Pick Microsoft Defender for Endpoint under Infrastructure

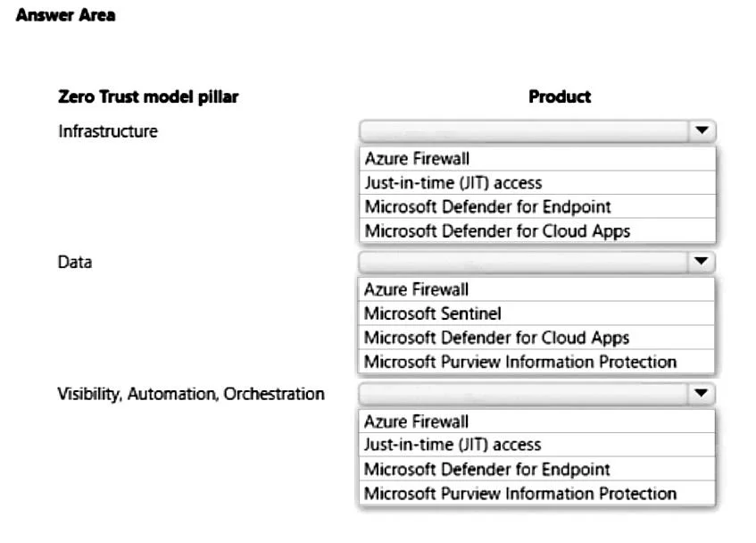tap(537, 207)
